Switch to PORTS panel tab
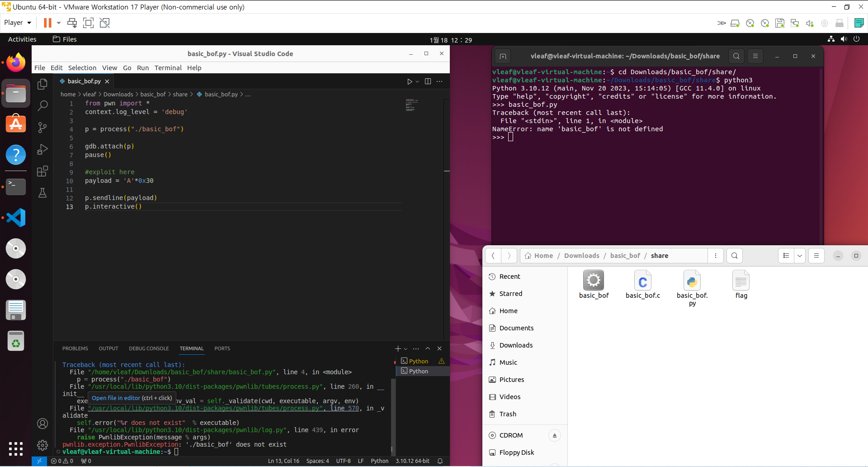 222,348
